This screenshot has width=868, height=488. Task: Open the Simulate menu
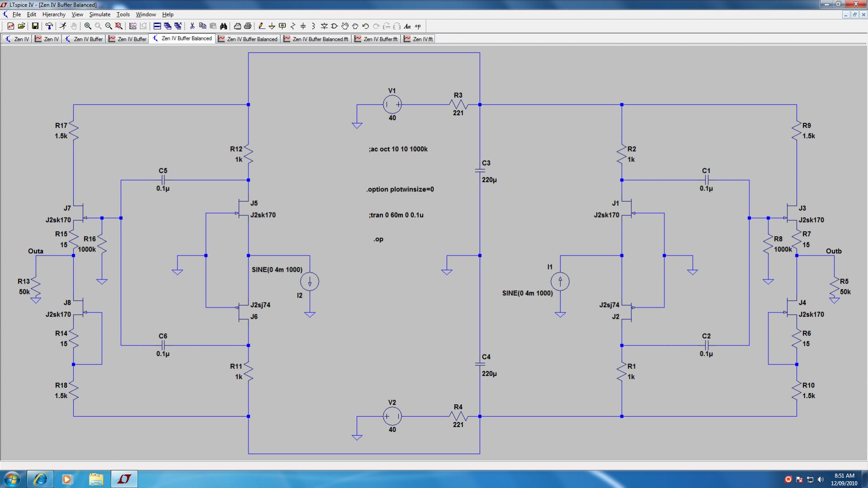[100, 14]
